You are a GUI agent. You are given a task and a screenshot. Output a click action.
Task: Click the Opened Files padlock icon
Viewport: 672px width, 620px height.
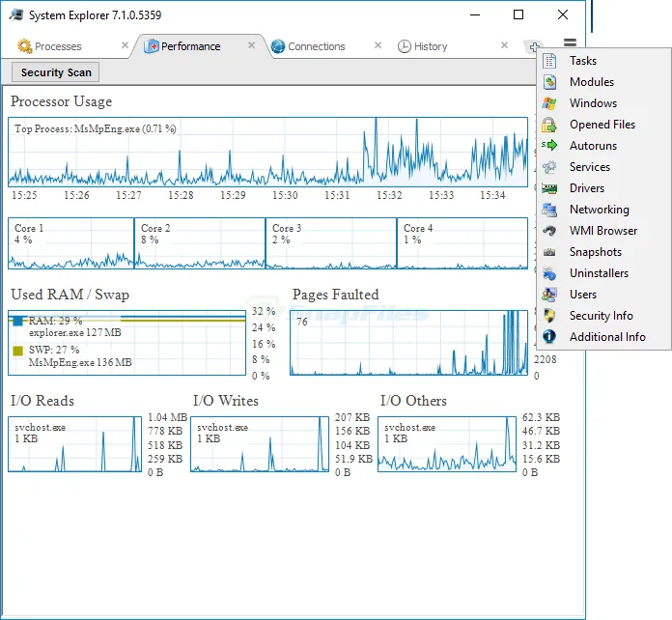549,125
